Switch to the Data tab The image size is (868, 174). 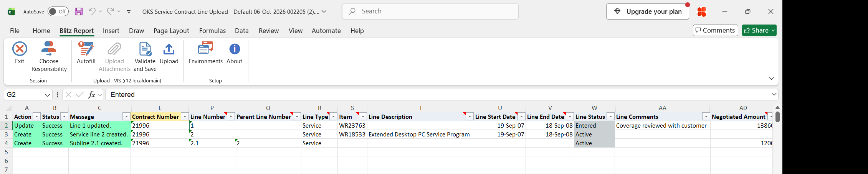(241, 31)
